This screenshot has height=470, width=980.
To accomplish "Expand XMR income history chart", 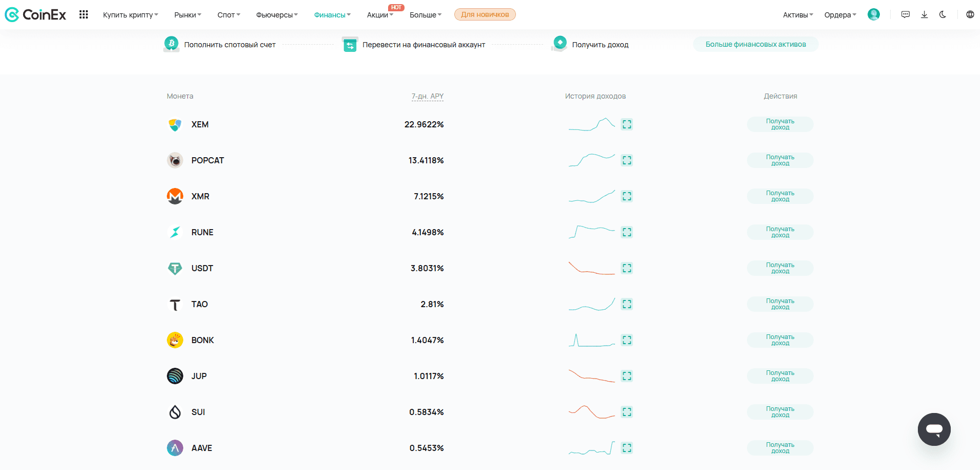I will pos(627,196).
